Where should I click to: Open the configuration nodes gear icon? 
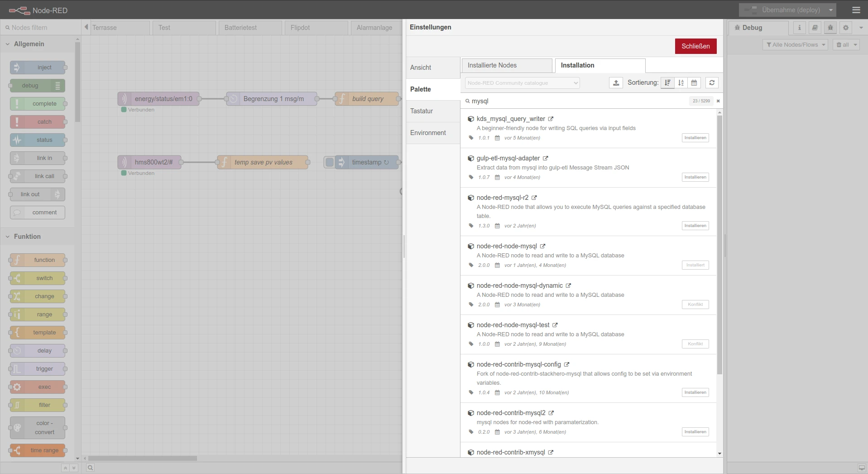tap(845, 28)
